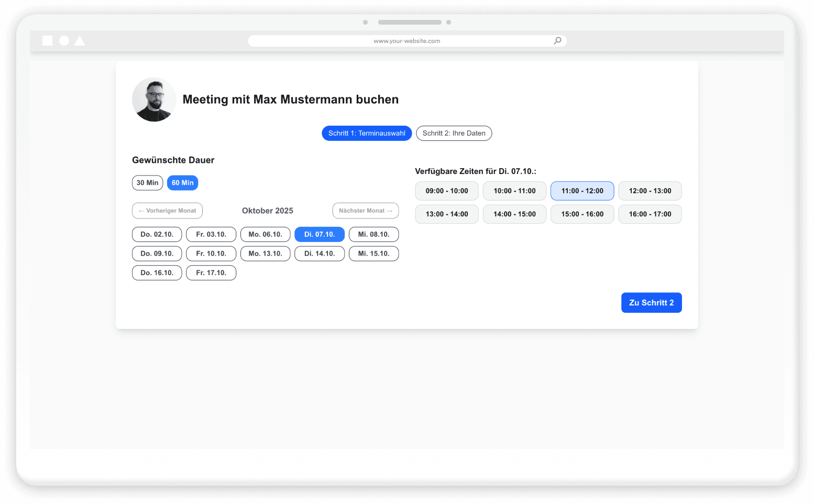Click the white square browser icon
The width and height of the screenshot is (814, 504).
click(x=47, y=41)
